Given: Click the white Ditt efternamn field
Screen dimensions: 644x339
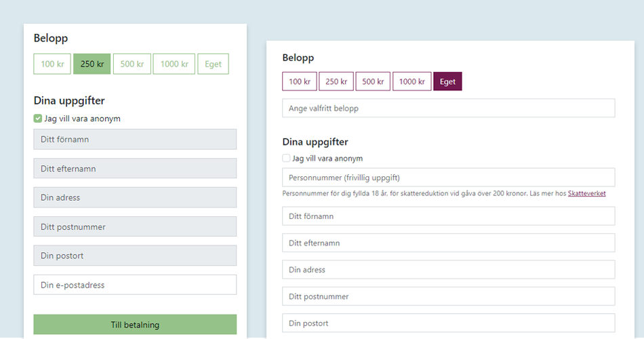Looking at the screenshot, I should click(x=448, y=243).
